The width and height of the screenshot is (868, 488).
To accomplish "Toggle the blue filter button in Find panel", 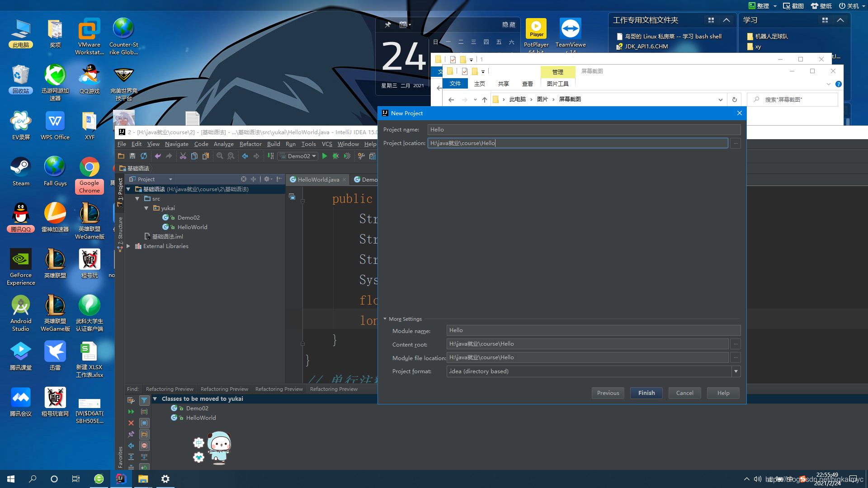I will coord(144,400).
